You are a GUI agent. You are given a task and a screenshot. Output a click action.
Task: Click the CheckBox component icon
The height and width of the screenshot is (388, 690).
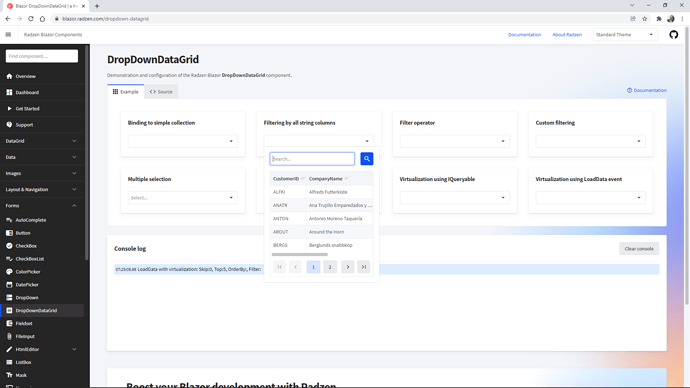pos(9,246)
